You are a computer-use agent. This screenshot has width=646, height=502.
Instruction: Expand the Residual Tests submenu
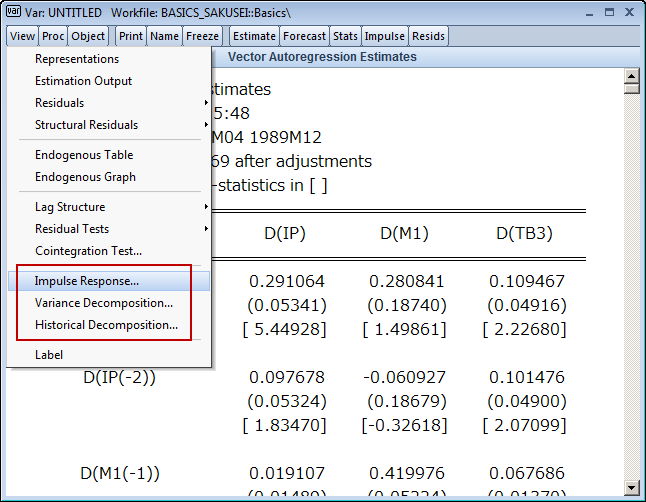coord(72,229)
